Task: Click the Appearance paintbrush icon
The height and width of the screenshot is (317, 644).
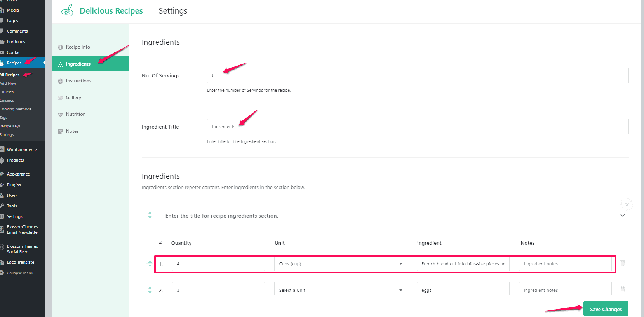Action: point(2,174)
